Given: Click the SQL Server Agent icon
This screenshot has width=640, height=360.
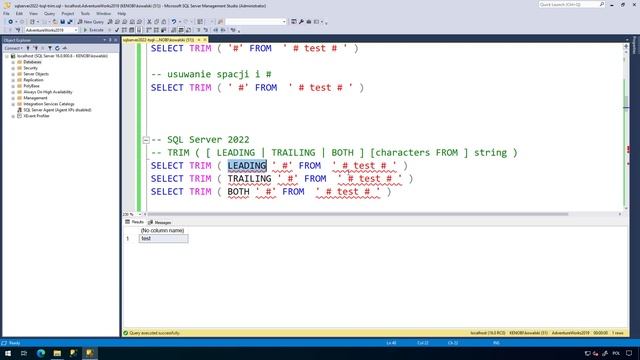Looking at the screenshot, I should pyautogui.click(x=19, y=110).
